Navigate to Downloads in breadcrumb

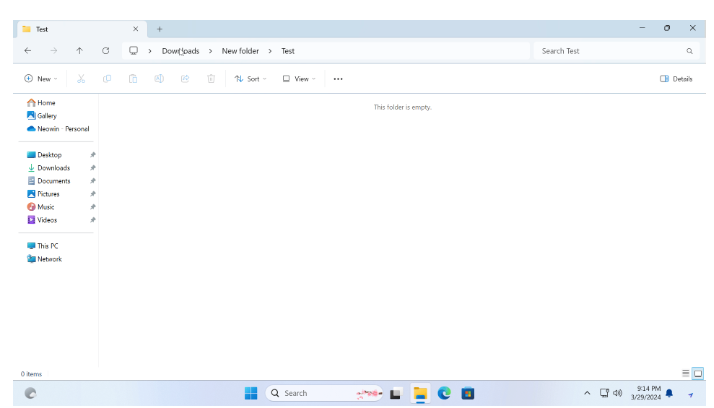(x=180, y=51)
